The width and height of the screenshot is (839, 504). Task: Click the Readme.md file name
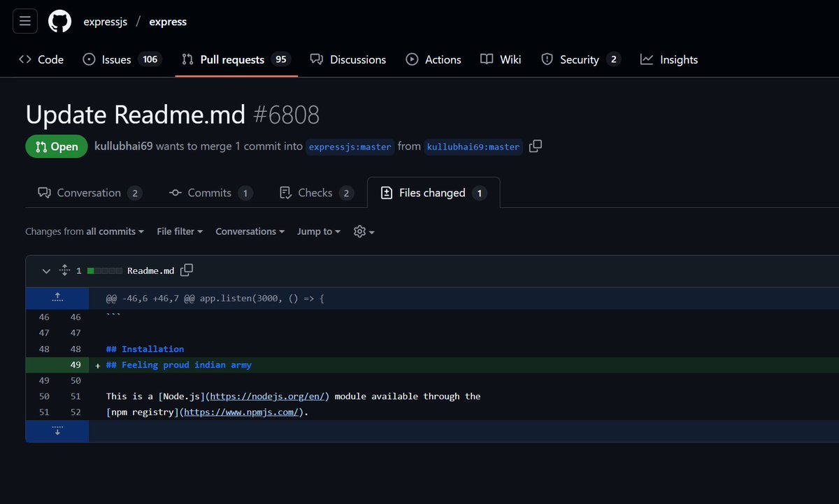[150, 271]
